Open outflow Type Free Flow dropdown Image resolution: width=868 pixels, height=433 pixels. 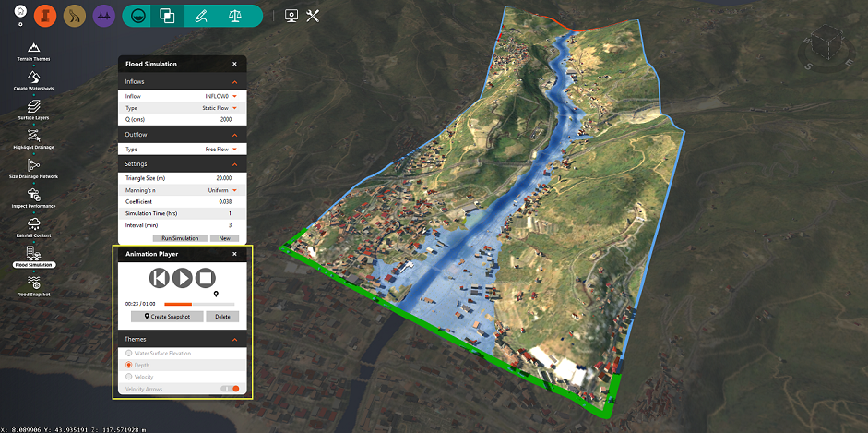pyautogui.click(x=221, y=150)
